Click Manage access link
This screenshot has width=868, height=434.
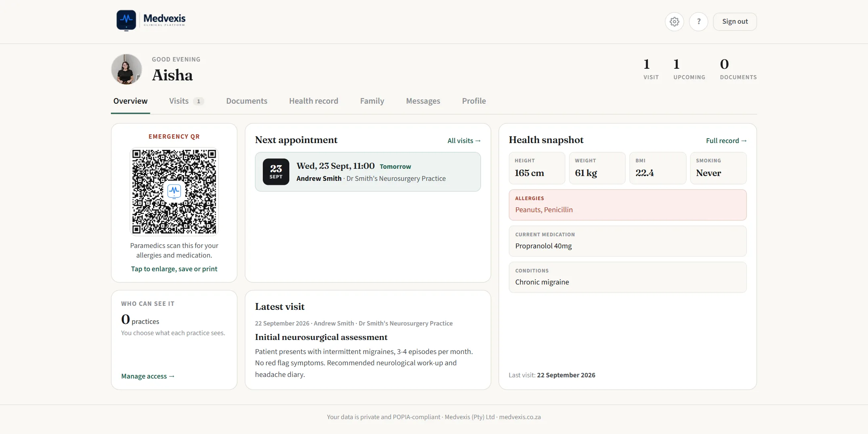tap(148, 376)
